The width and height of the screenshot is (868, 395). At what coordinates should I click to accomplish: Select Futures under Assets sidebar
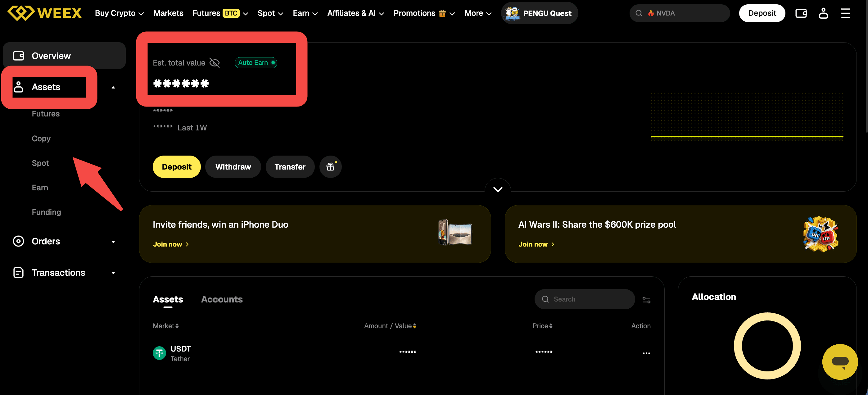point(46,114)
